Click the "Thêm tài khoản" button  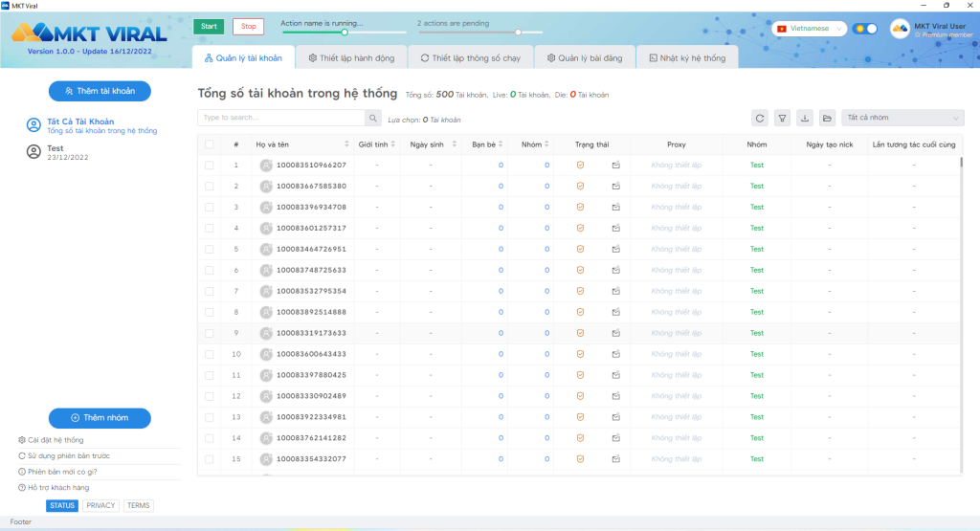[100, 91]
